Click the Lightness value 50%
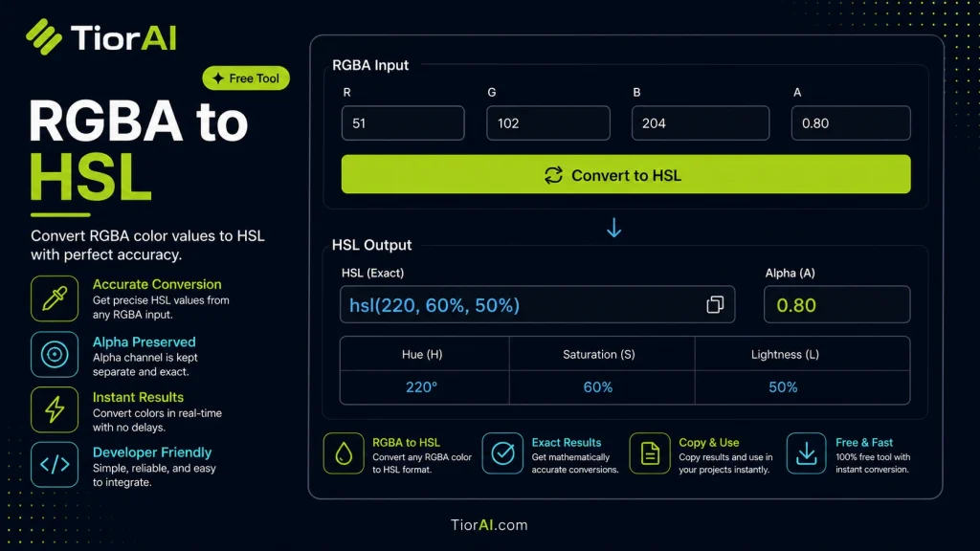The image size is (980, 551). click(783, 387)
